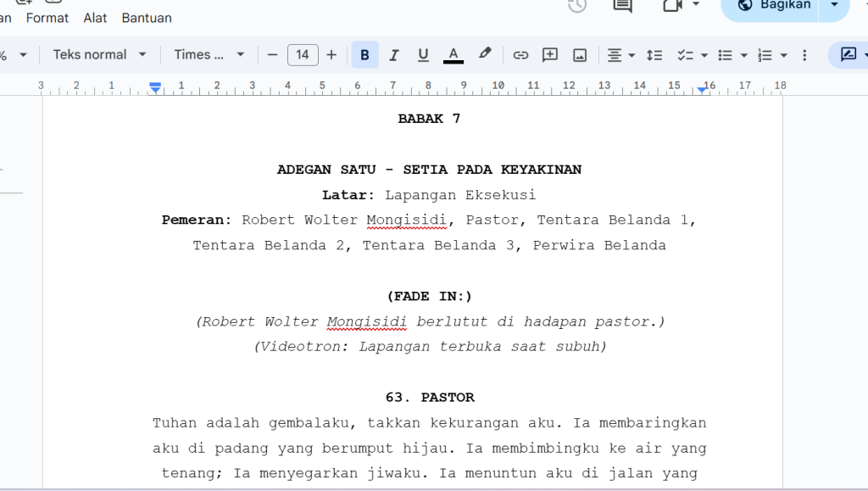Toggle italic text formatting
Image resolution: width=868 pixels, height=491 pixels.
(x=393, y=55)
